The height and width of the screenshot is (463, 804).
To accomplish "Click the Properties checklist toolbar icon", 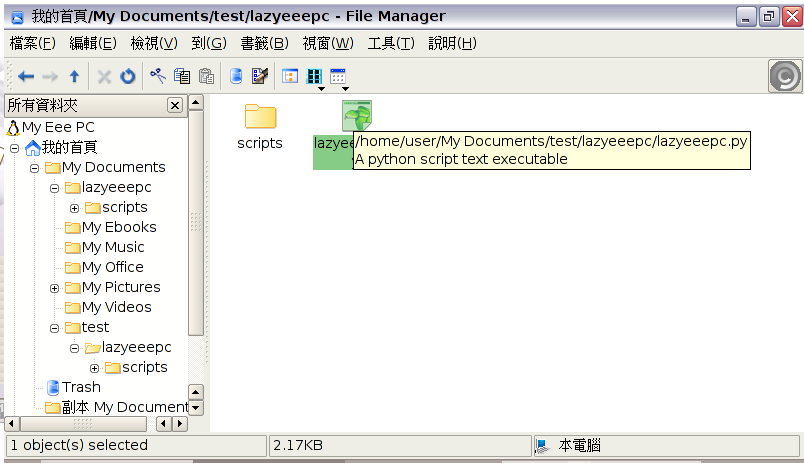I will 260,76.
